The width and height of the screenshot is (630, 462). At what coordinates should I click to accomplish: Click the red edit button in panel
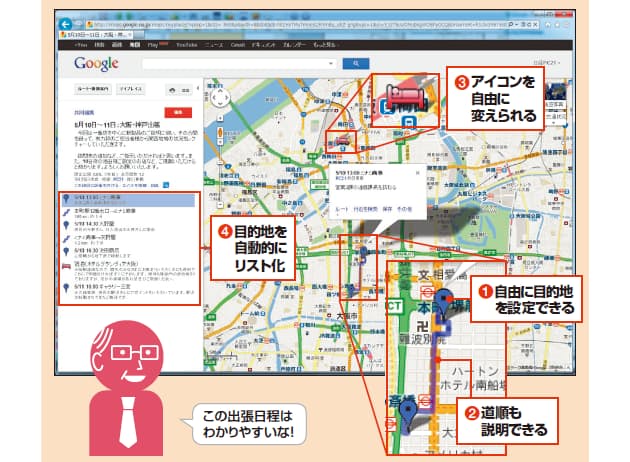pos(180,114)
